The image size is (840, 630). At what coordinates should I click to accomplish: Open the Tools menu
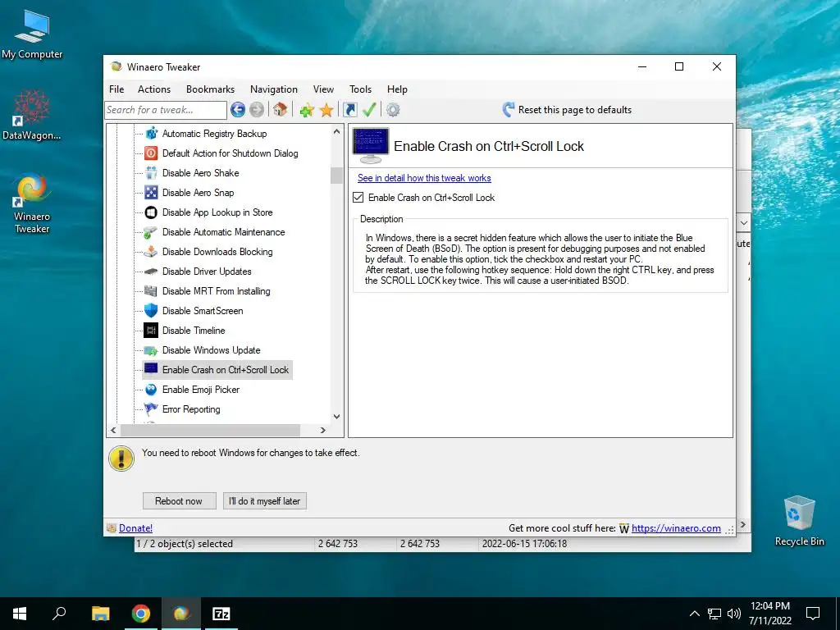pos(361,89)
